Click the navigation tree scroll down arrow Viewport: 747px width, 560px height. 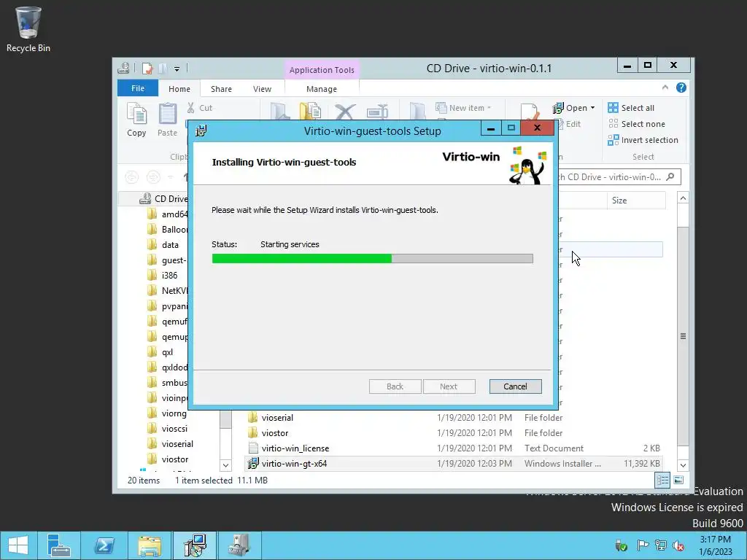(226, 465)
